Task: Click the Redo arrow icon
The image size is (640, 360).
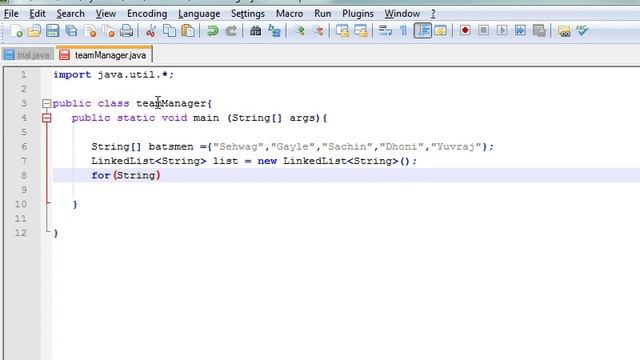Action: [x=231, y=31]
